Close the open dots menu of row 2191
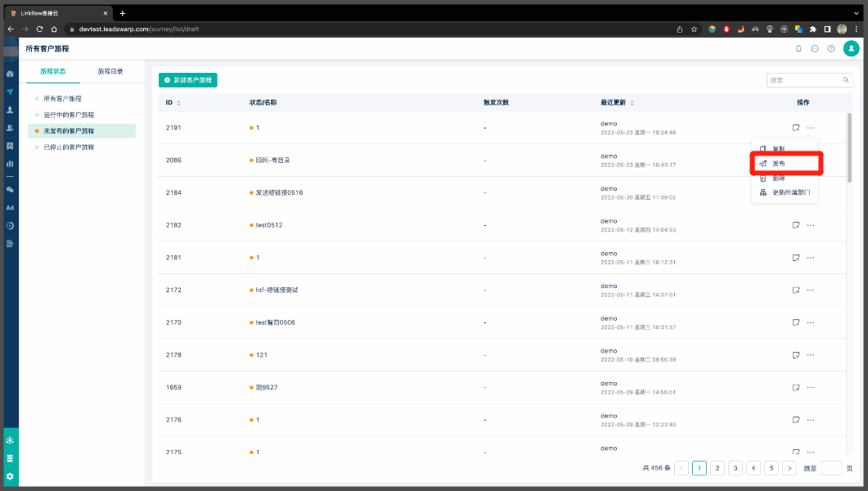Viewport: 868px width, 491px height. pos(811,128)
